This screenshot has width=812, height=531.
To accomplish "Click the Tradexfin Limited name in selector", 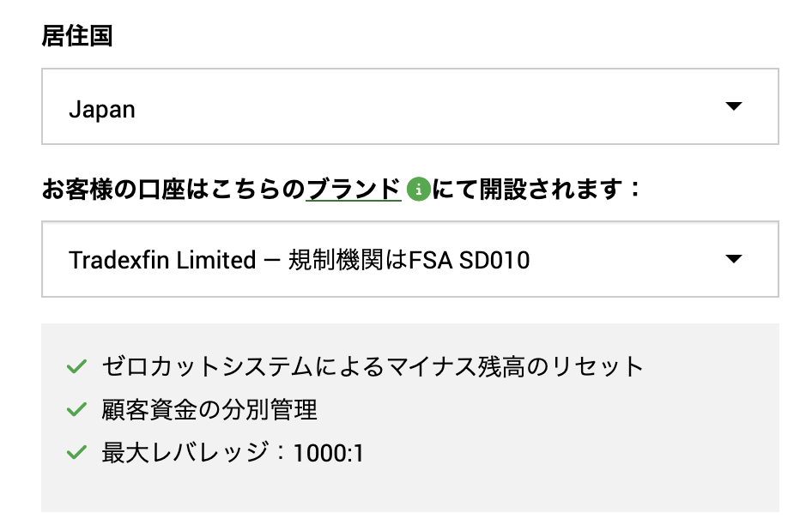I will (x=162, y=260).
